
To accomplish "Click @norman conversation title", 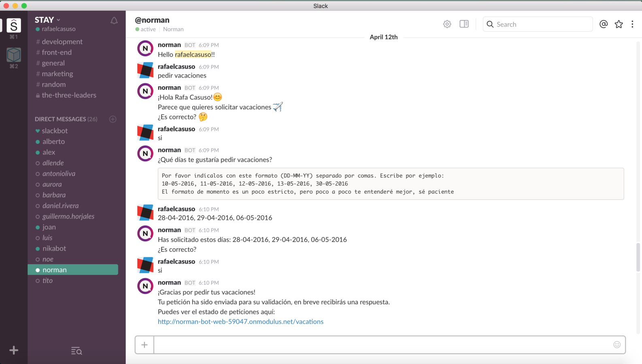I will (152, 20).
